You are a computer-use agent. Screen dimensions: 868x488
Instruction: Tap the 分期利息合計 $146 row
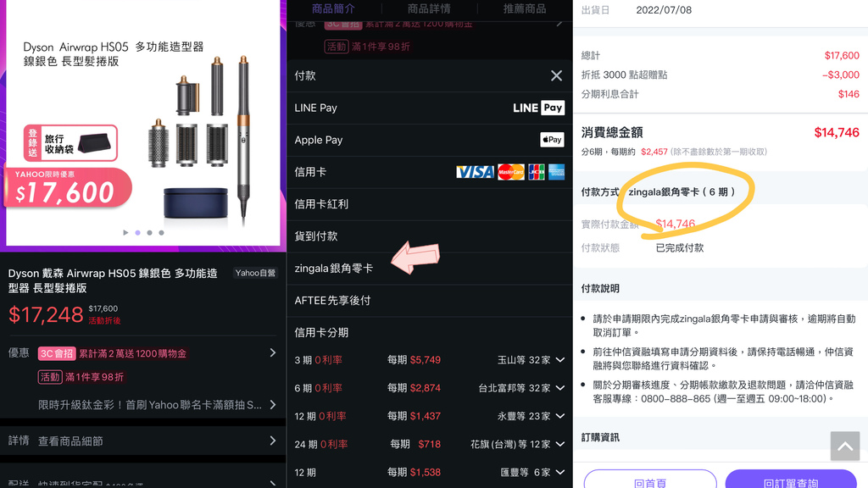[x=721, y=94]
